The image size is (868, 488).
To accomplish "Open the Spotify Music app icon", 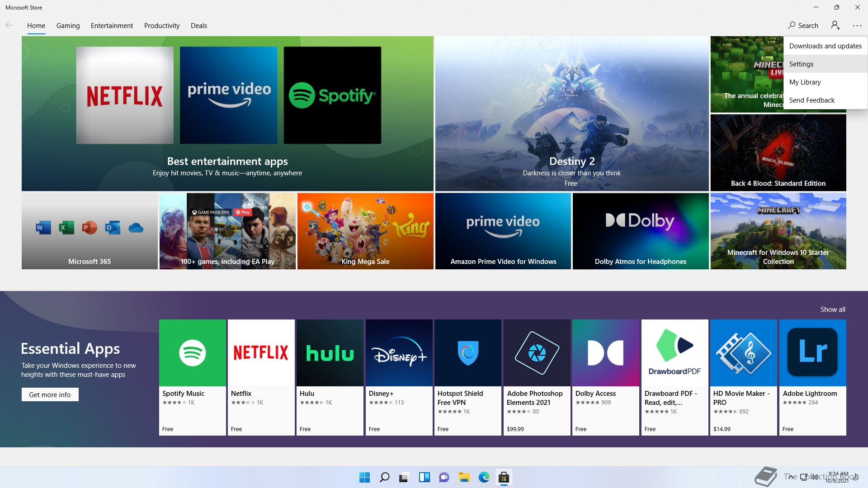I will [x=193, y=353].
